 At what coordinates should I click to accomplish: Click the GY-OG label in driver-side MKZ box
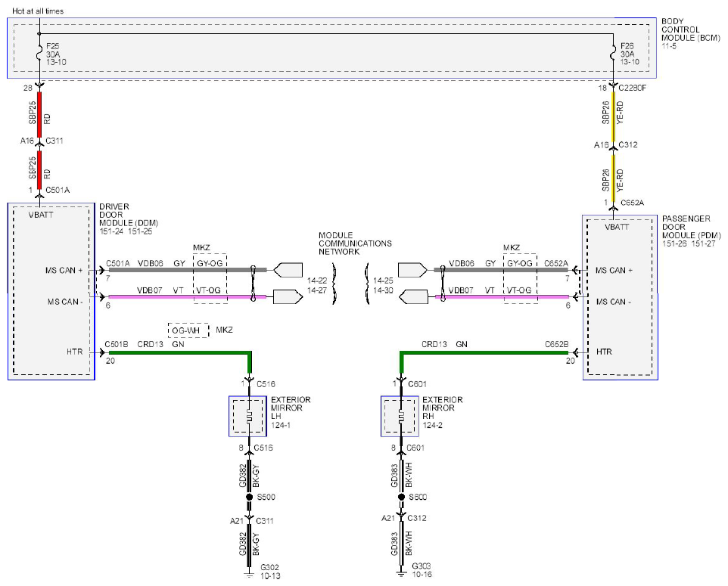coord(210,263)
